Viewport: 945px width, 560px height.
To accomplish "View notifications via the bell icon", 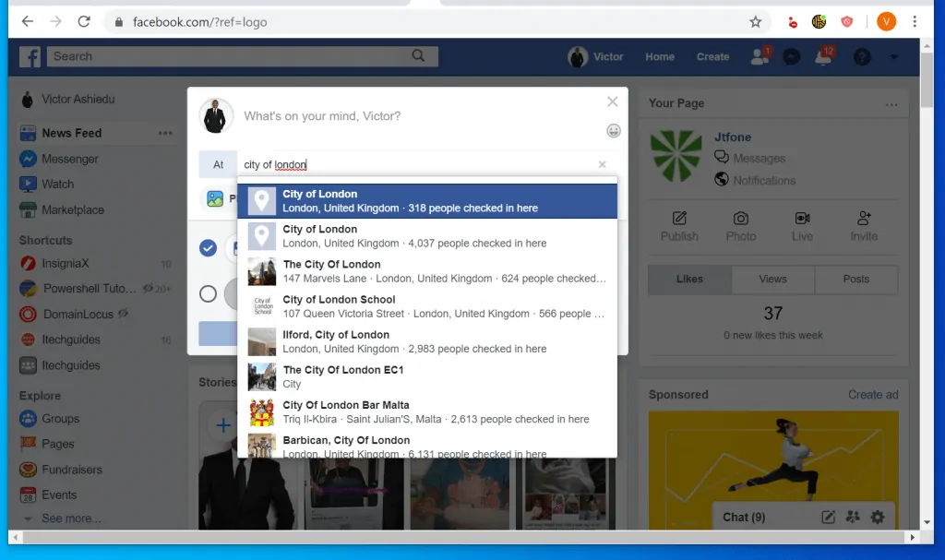I will pyautogui.click(x=823, y=56).
